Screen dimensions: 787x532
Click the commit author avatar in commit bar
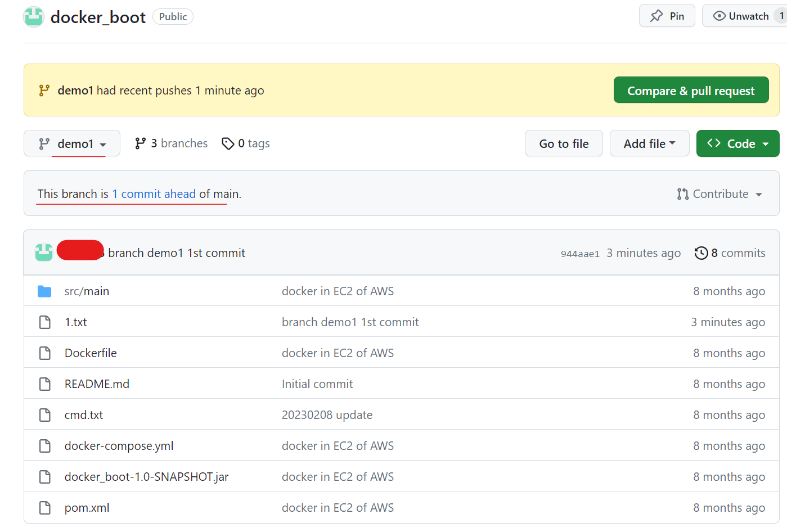click(x=44, y=253)
